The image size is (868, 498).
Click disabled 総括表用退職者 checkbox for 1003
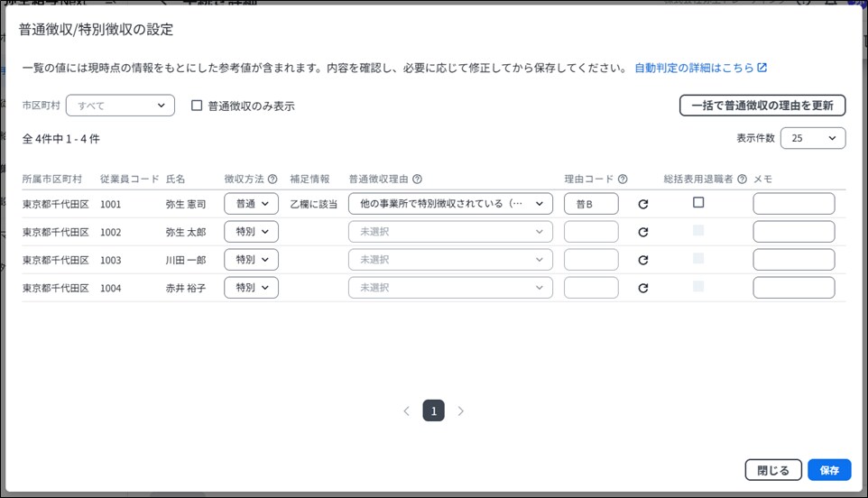point(698,258)
